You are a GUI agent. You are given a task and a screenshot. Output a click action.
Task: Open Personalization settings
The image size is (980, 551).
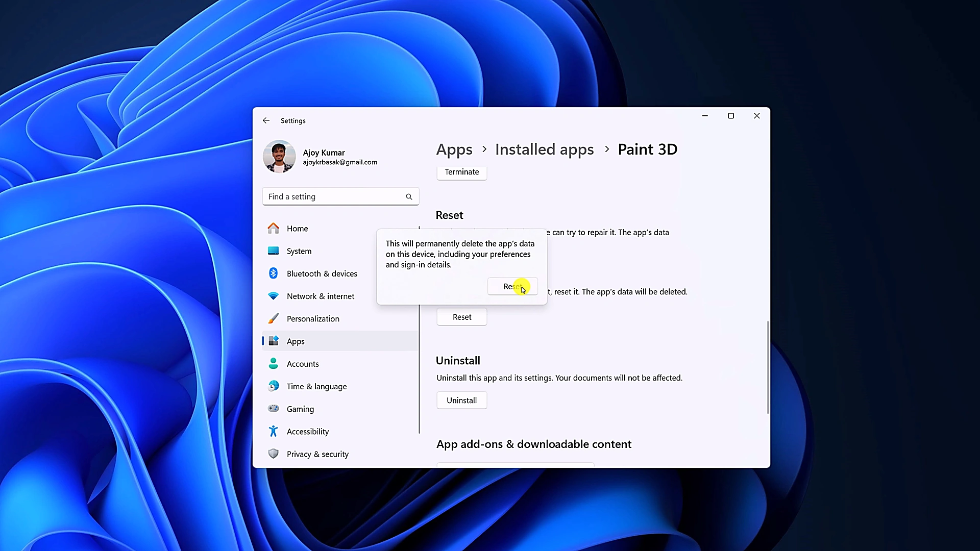point(340,318)
